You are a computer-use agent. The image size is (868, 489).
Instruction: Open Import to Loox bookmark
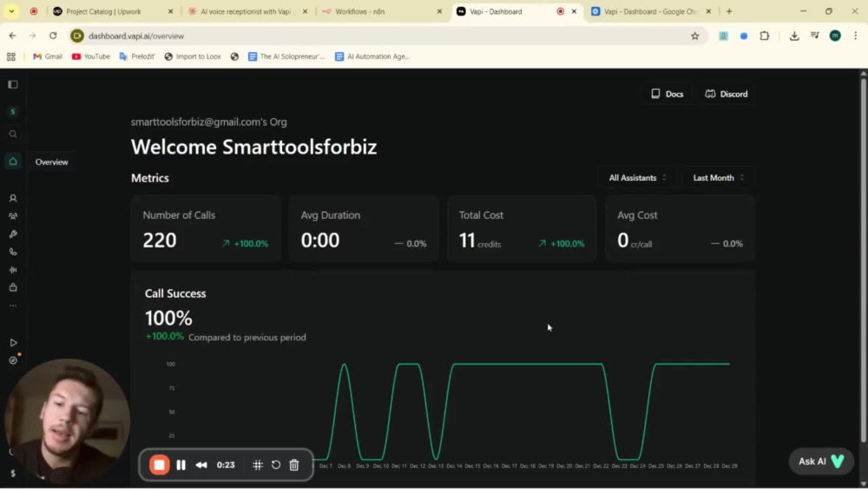(193, 56)
